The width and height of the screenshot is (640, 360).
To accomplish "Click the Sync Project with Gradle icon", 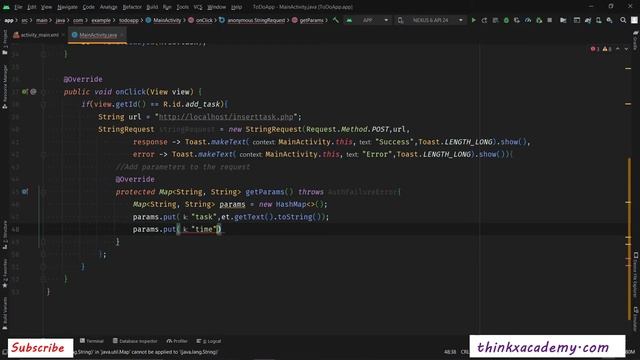I will click(588, 20).
